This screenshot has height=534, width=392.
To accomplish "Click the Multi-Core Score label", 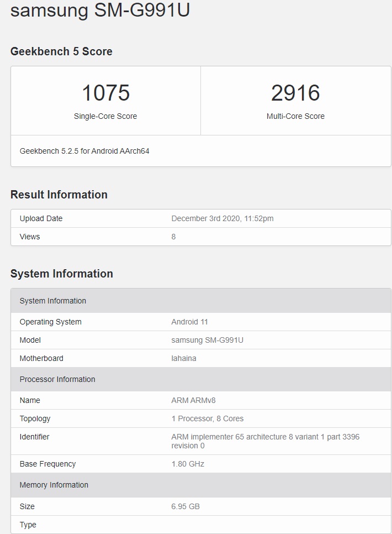I will coord(296,116).
